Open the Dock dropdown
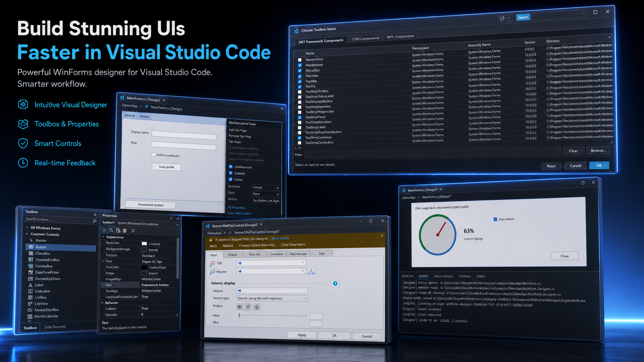This screenshot has width=644, height=362. (x=265, y=194)
